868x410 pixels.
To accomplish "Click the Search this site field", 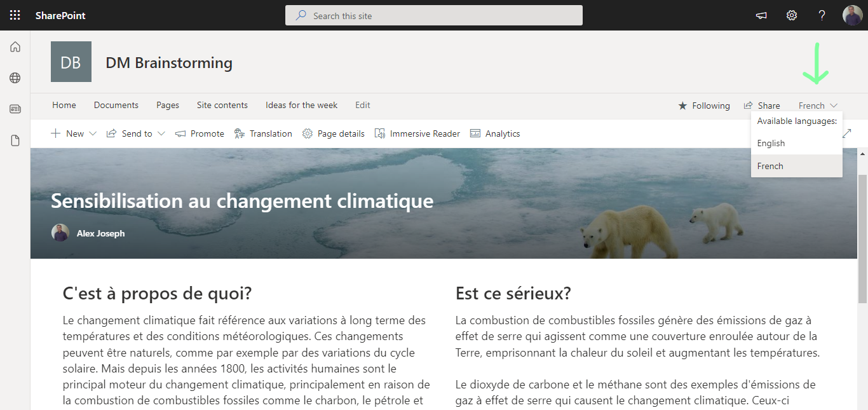I will tap(434, 15).
